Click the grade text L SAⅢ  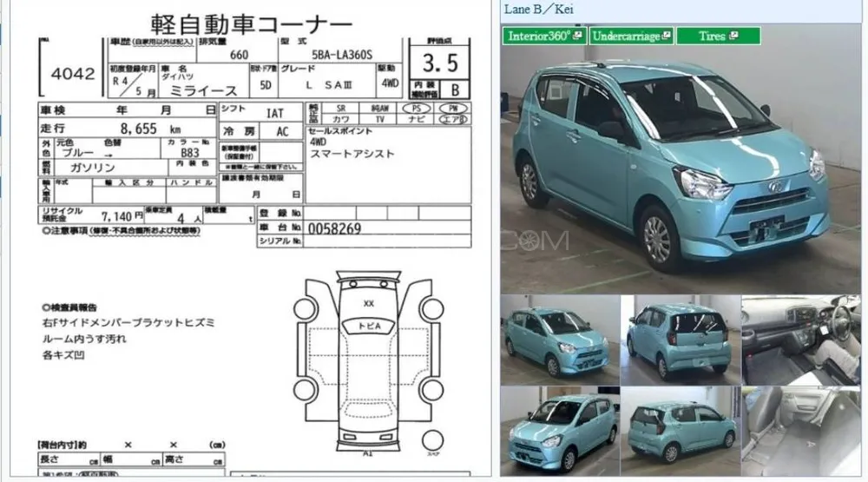[329, 85]
